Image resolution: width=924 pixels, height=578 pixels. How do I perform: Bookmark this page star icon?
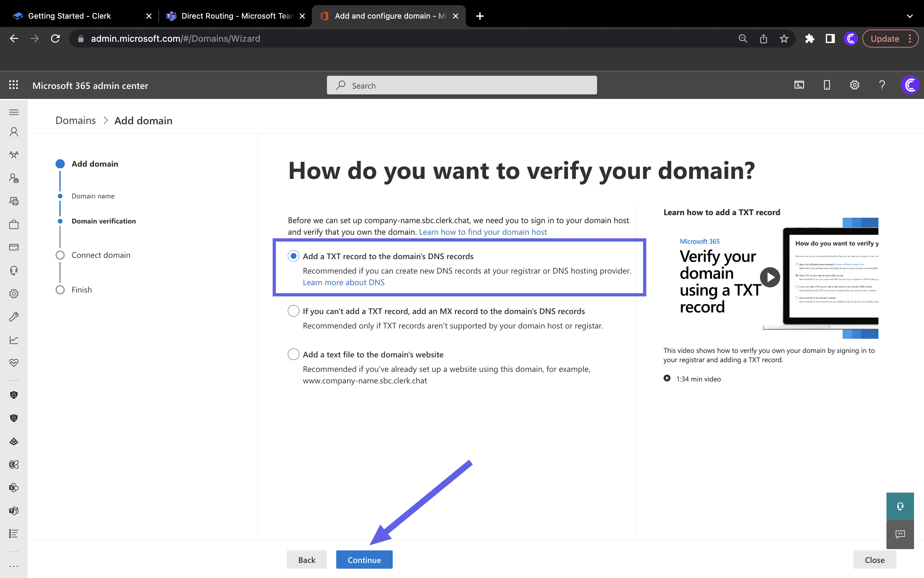click(x=784, y=38)
